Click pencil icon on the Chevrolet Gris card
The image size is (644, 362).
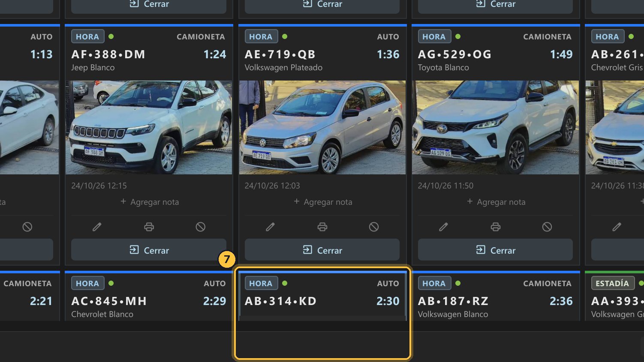617,227
